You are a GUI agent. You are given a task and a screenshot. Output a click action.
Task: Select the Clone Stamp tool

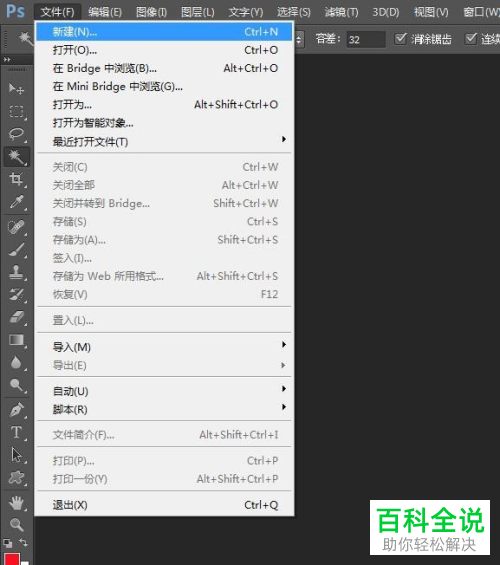pos(16,272)
